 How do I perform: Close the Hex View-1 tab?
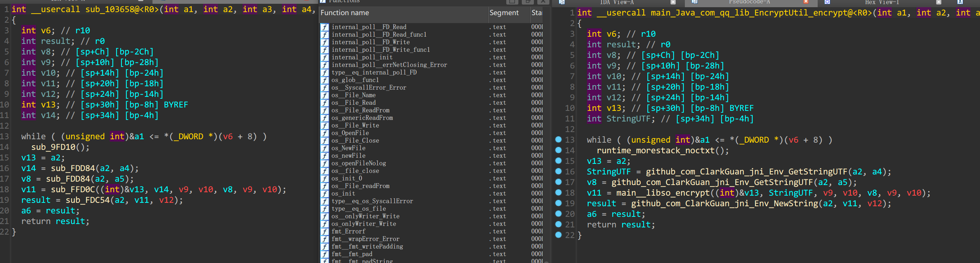tap(938, 2)
